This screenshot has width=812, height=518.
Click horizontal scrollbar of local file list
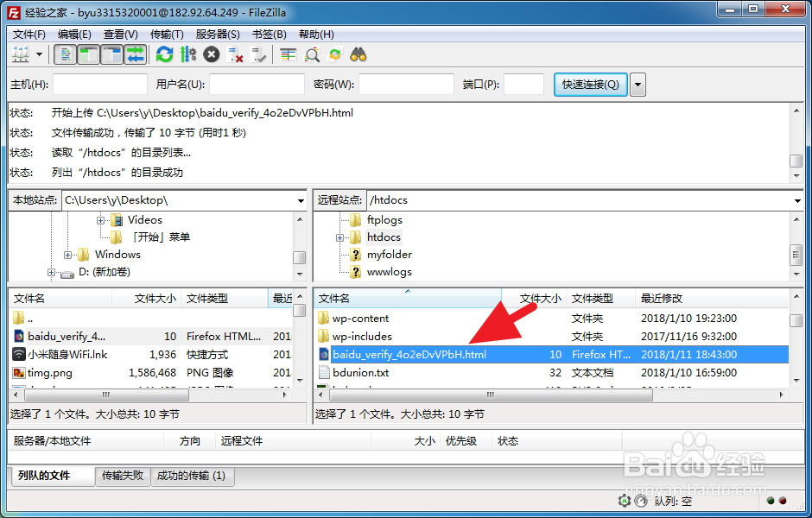tap(106, 395)
